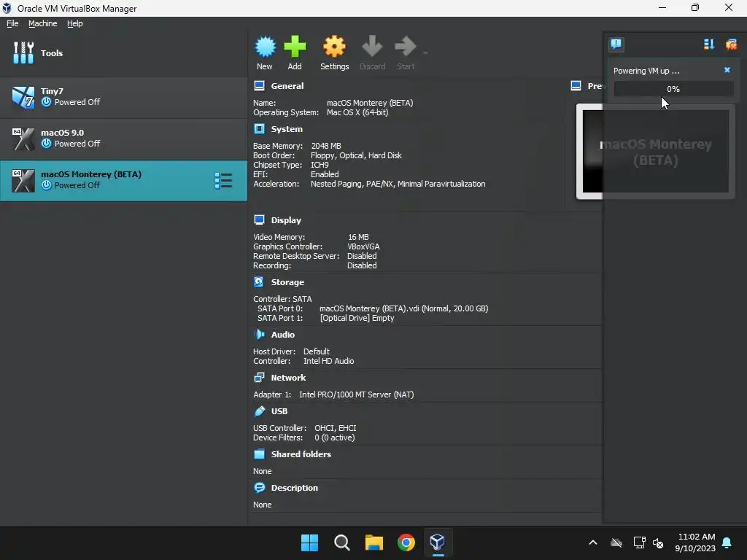Click the 2048 MB base memory value
Viewport: 747px width, 560px height.
[x=326, y=146]
